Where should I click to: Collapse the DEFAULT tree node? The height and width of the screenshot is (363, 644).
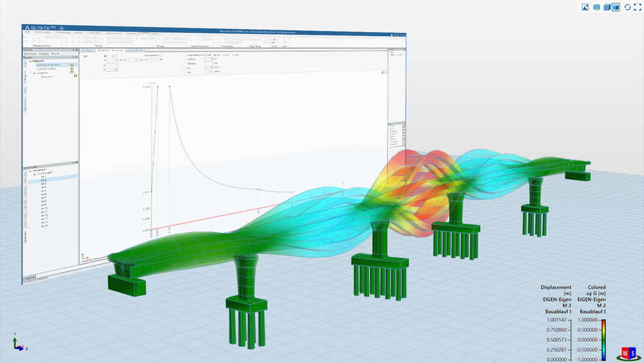(x=29, y=61)
